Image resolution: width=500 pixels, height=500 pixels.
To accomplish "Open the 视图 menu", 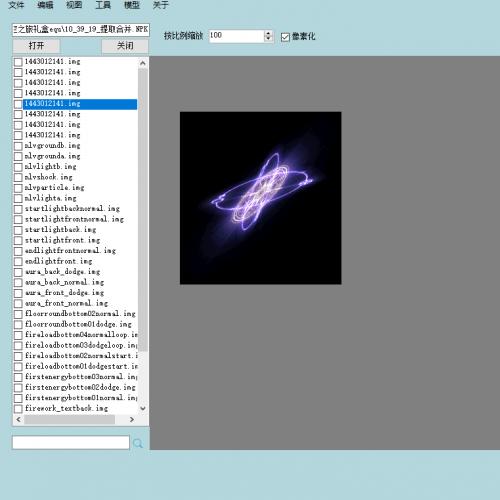I will coord(74,5).
